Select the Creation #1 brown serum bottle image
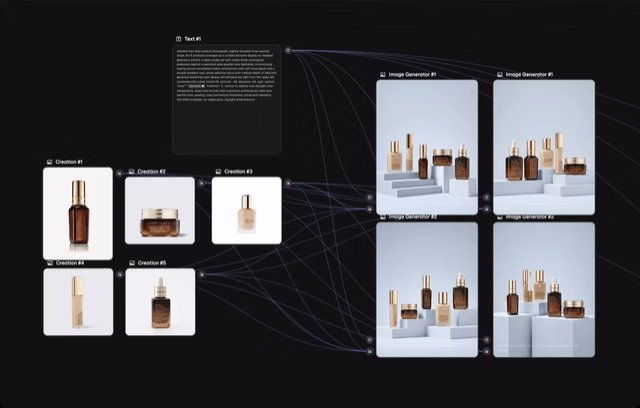The height and width of the screenshot is (408, 640). coord(78,213)
